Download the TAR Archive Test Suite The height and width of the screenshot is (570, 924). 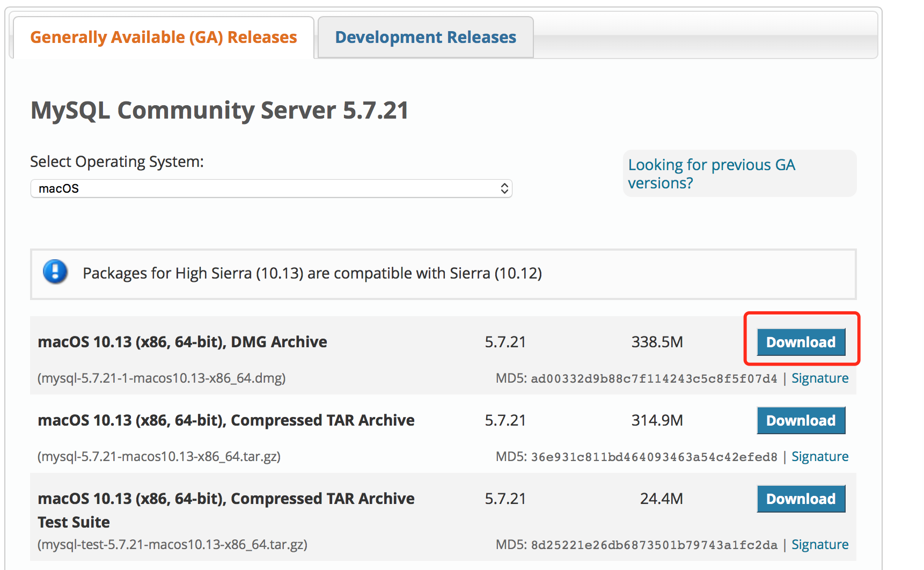pos(801,499)
